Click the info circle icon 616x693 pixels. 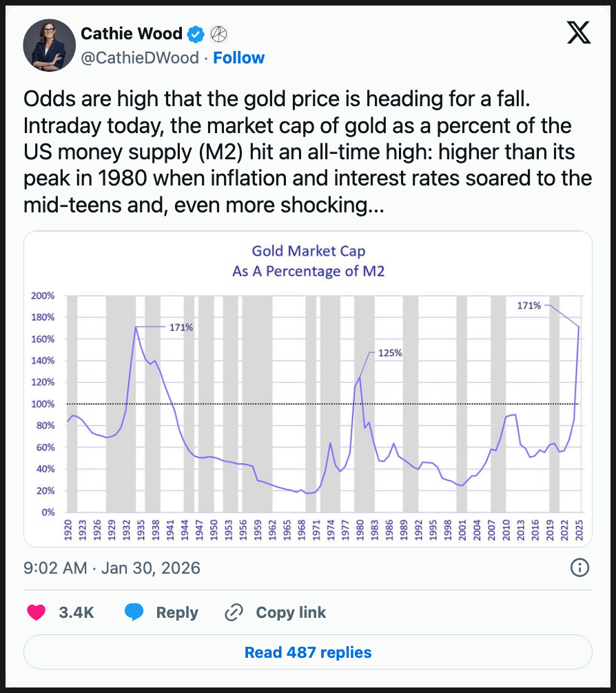(x=580, y=568)
